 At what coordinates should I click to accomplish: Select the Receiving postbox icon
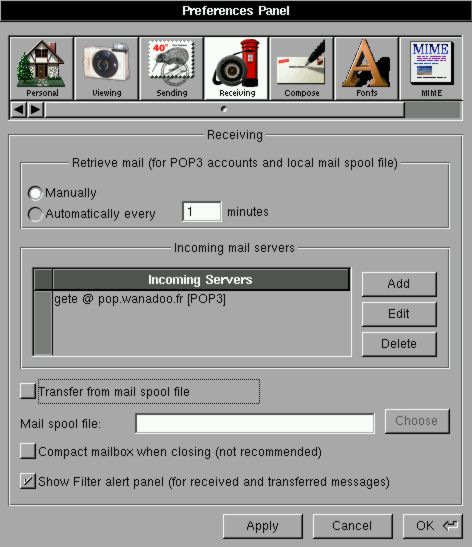point(236,68)
